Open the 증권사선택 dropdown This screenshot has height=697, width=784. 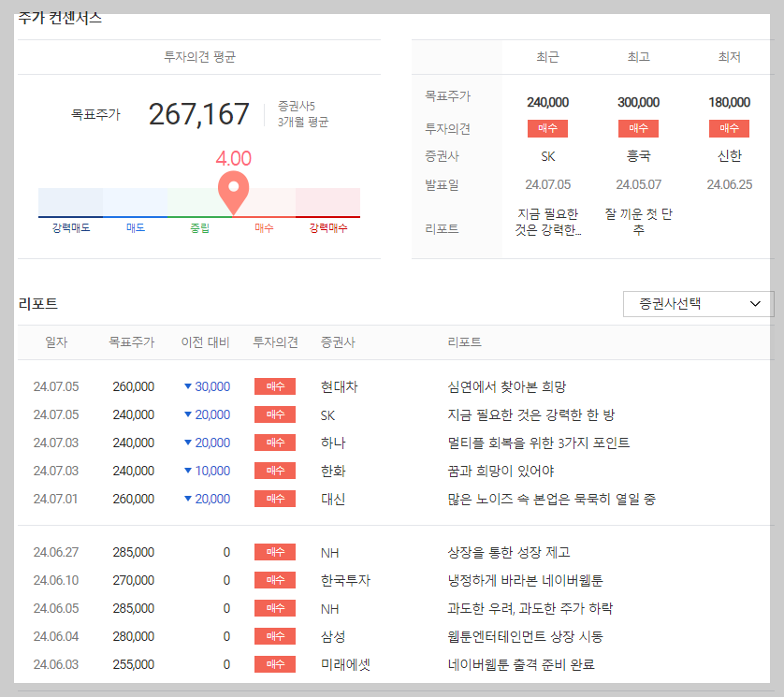click(698, 304)
